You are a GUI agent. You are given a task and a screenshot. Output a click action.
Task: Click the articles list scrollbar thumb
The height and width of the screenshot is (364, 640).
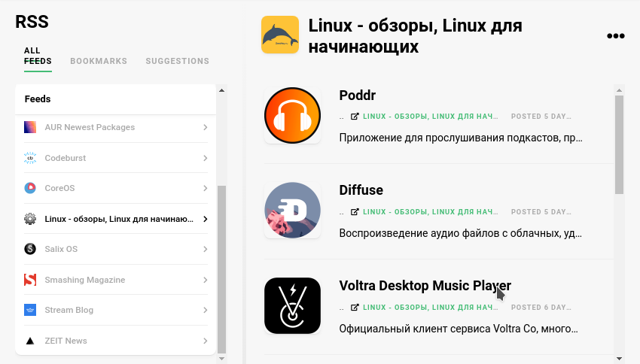pyautogui.click(x=619, y=144)
